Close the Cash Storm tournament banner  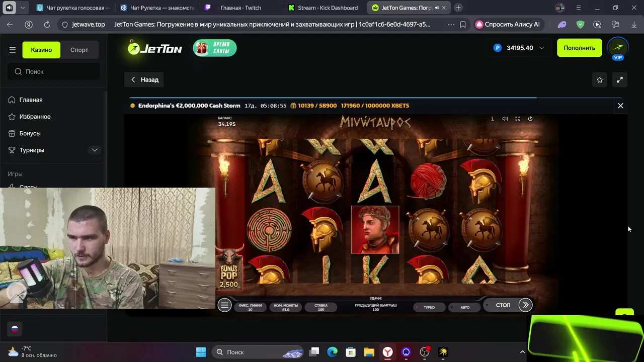point(620,106)
